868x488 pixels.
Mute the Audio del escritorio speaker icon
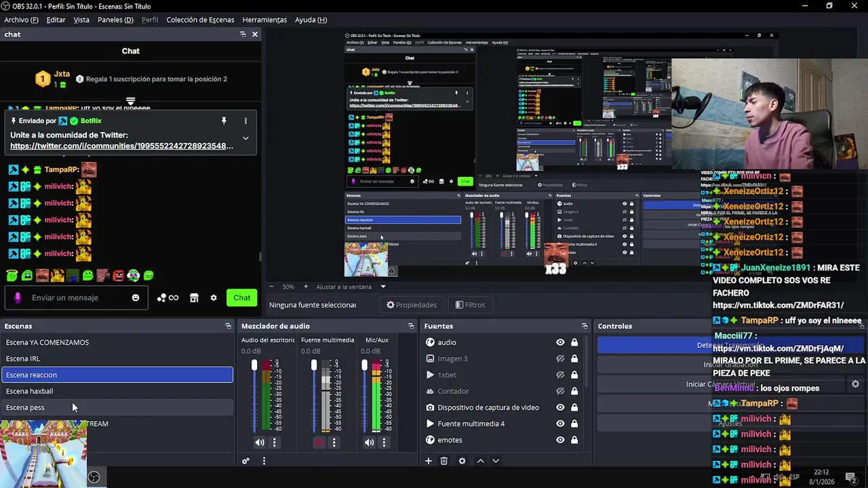pos(260,443)
